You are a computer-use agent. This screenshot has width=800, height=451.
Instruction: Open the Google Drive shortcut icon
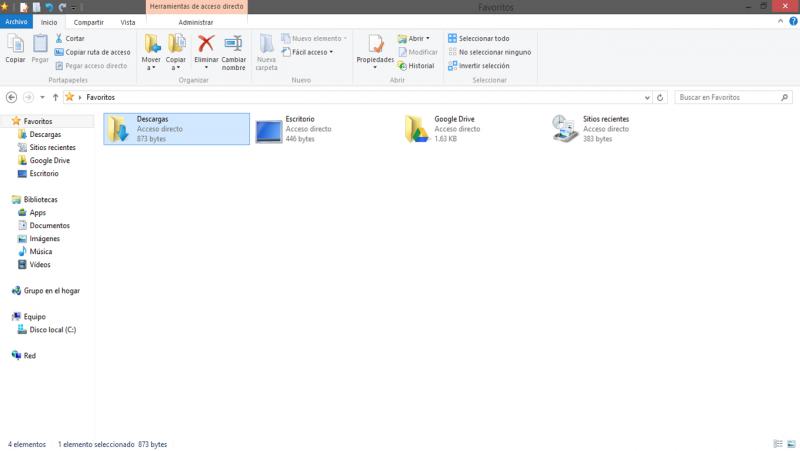417,129
